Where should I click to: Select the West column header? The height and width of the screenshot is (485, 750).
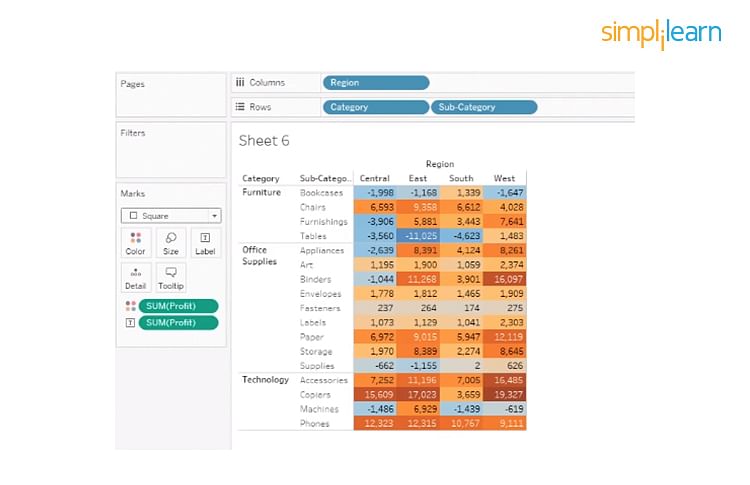tap(504, 179)
